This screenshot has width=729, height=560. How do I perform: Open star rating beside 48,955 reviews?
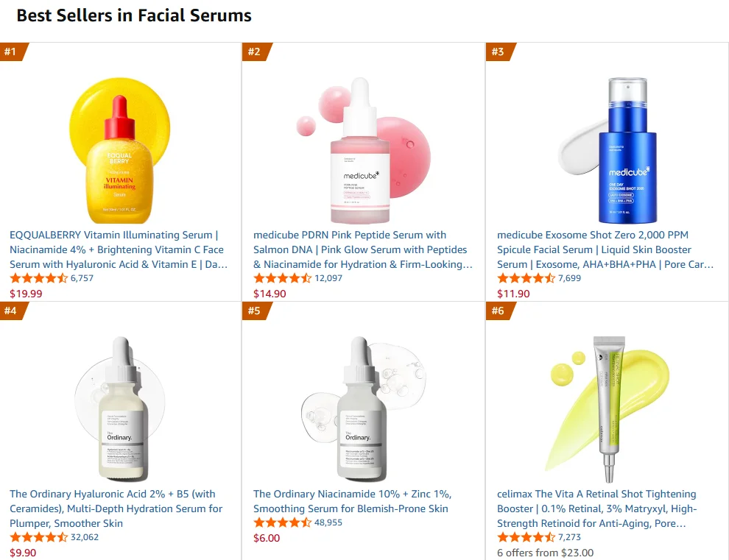pyautogui.click(x=282, y=522)
